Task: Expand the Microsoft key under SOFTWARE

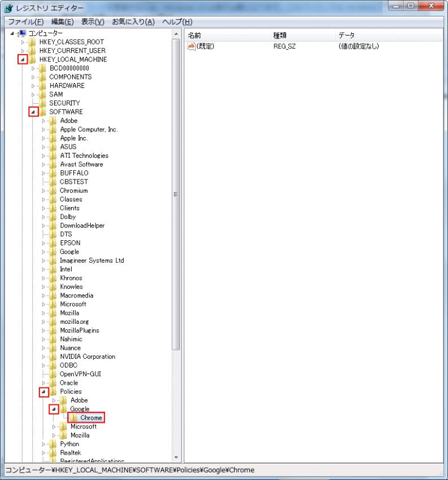Action: 43,304
